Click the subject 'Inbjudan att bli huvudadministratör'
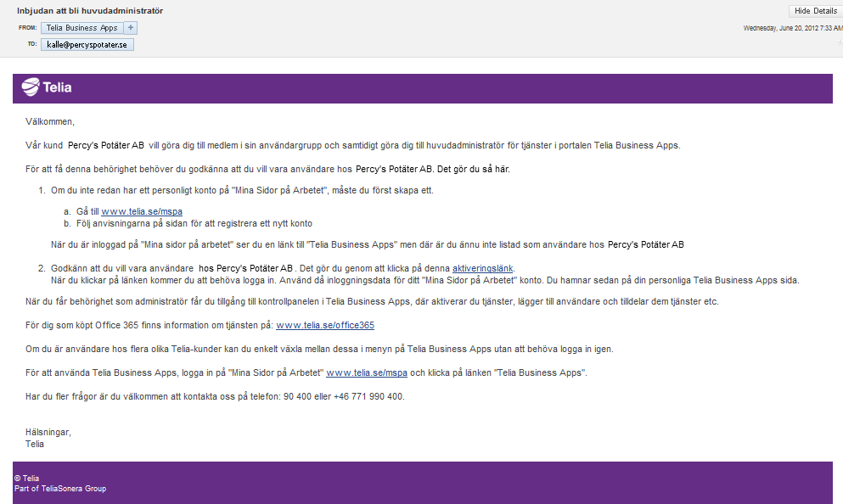The height and width of the screenshot is (504, 843). (x=90, y=11)
